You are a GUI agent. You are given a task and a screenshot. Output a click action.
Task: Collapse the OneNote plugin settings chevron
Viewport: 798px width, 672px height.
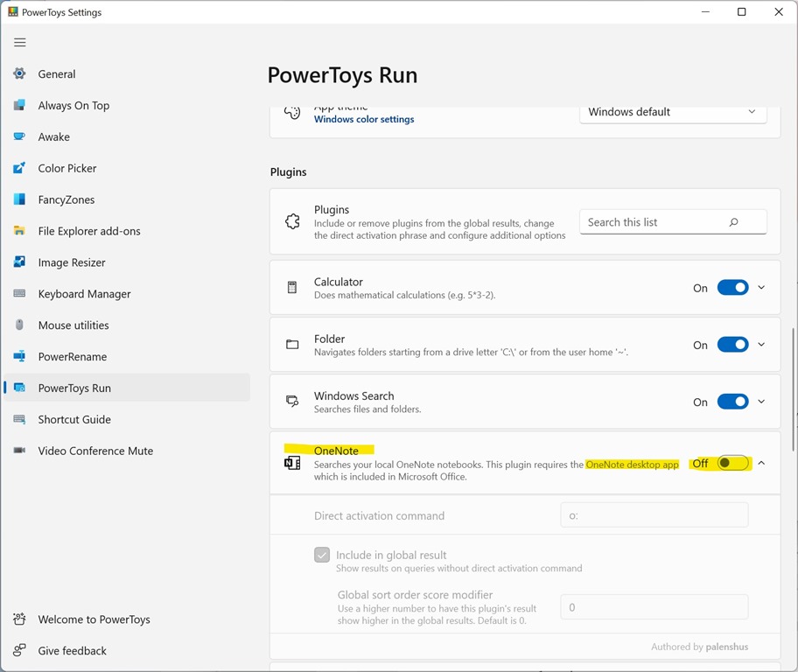[x=761, y=463]
